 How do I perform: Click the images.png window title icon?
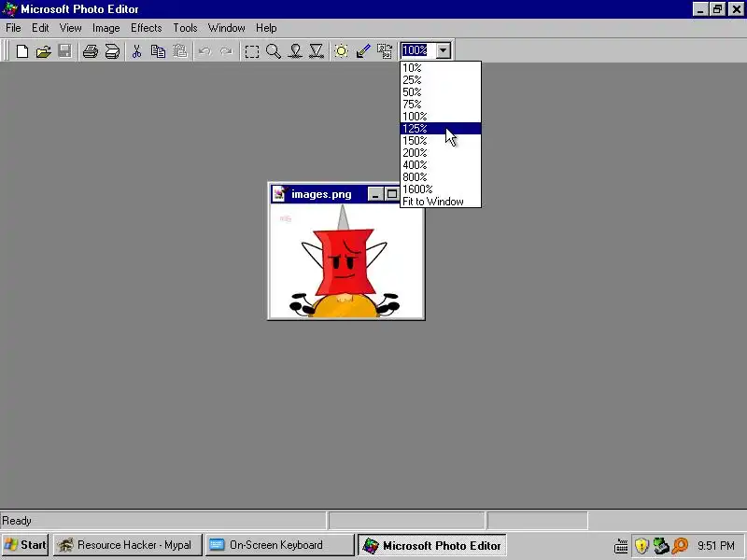coord(279,194)
